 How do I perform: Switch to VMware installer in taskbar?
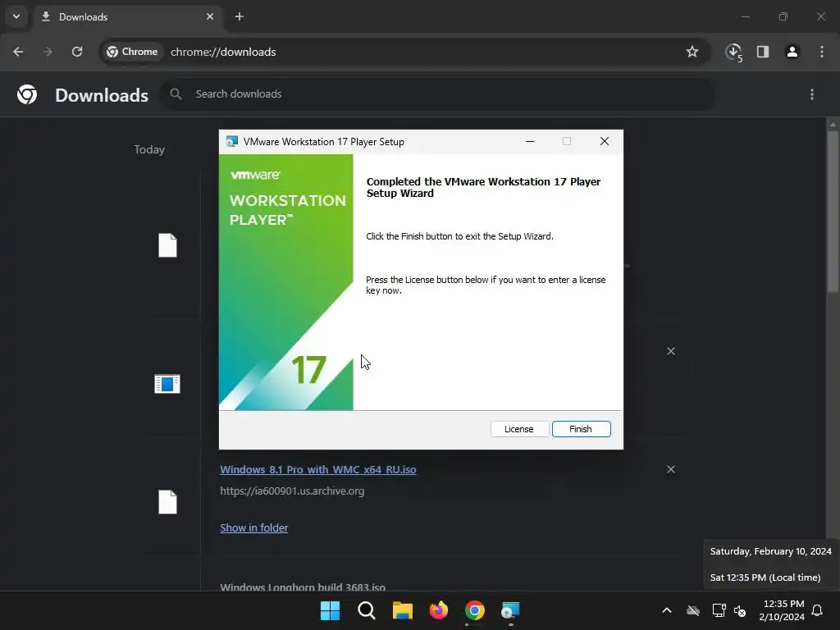pyautogui.click(x=510, y=610)
